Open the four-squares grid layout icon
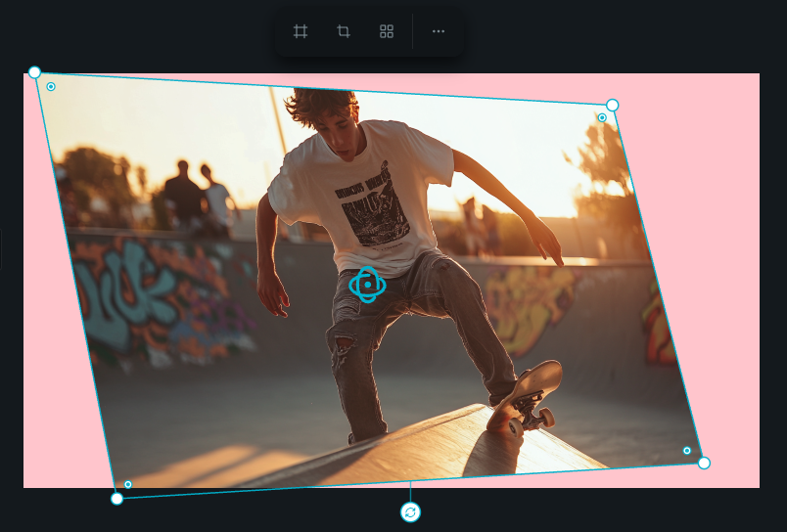The height and width of the screenshot is (532, 787). tap(387, 31)
